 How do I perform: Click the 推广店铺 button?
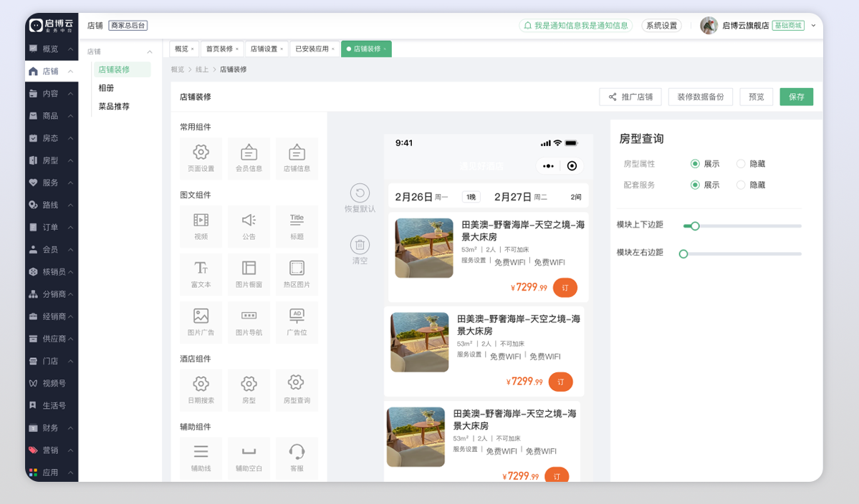630,97
